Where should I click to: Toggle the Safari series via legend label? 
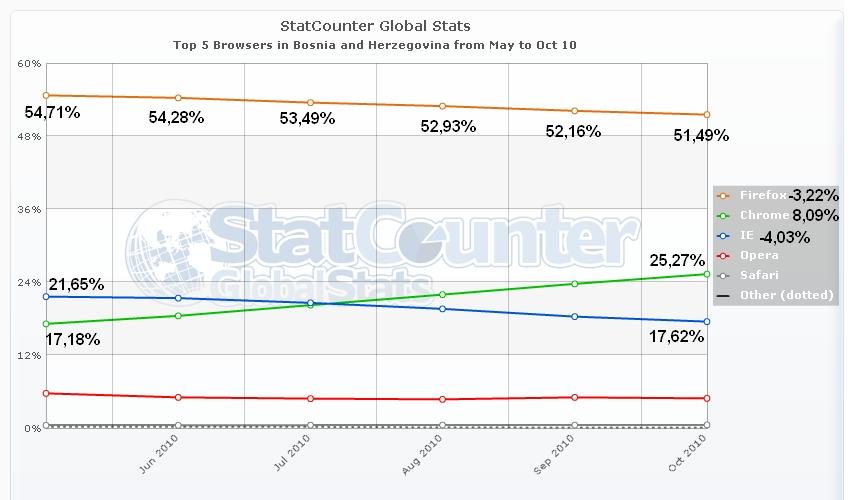pyautogui.click(x=759, y=275)
